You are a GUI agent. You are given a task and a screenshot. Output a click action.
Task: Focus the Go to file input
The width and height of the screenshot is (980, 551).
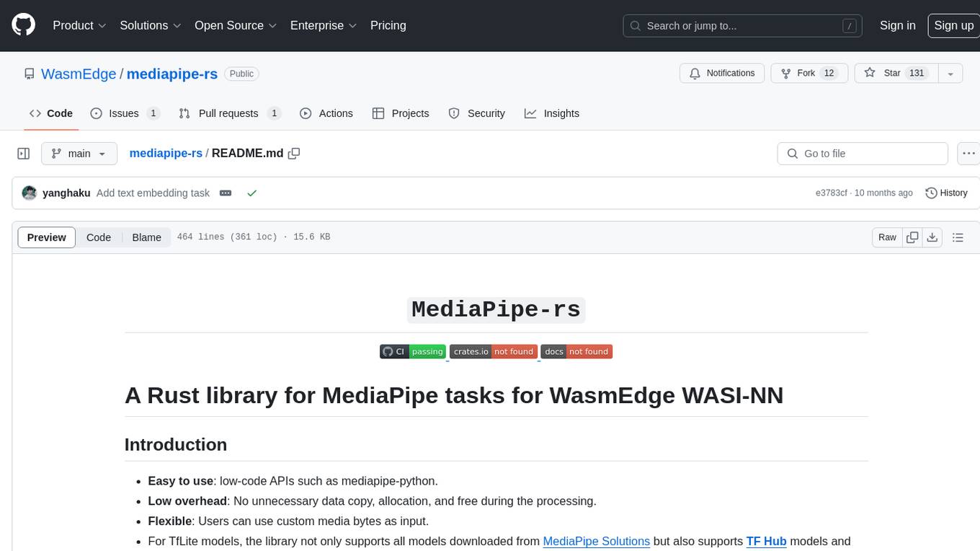pyautogui.click(x=863, y=154)
